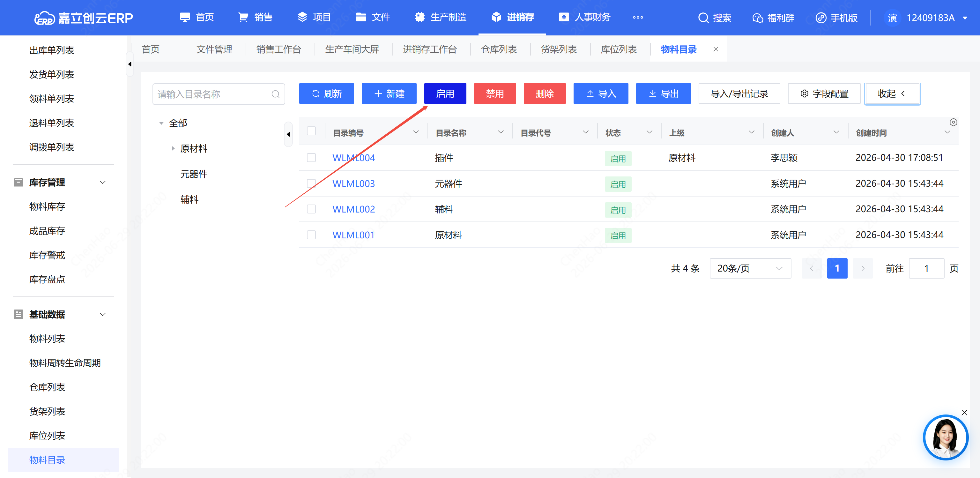The height and width of the screenshot is (478, 980).
Task: Switch to the 进销存工作台 tab
Action: point(430,49)
